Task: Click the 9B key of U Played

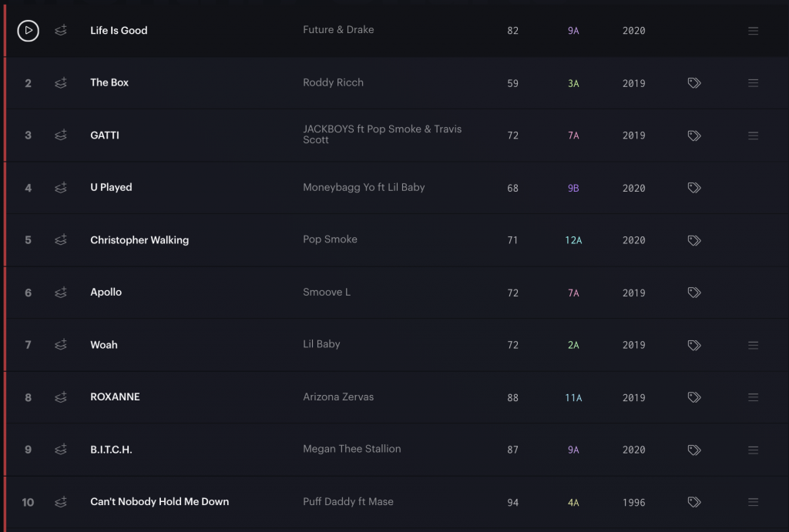Action: [573, 188]
